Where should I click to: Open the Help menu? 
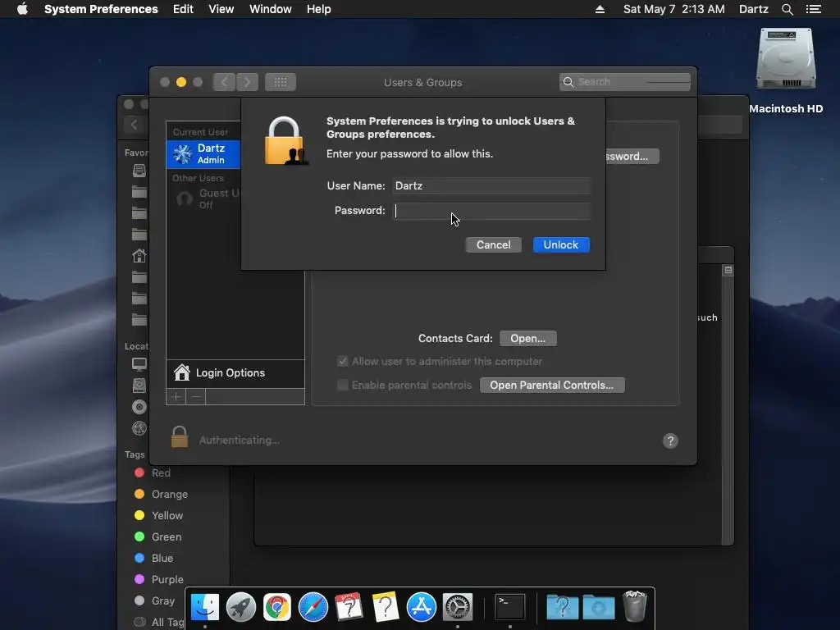[319, 9]
